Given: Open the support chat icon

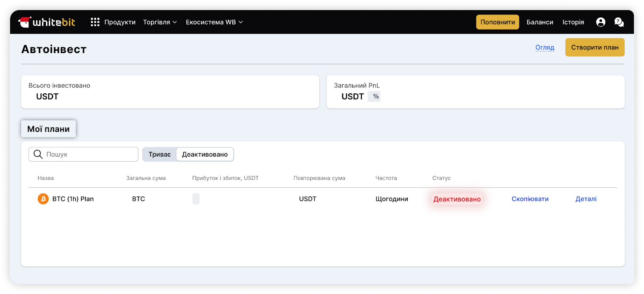Looking at the screenshot, I should [x=619, y=22].
